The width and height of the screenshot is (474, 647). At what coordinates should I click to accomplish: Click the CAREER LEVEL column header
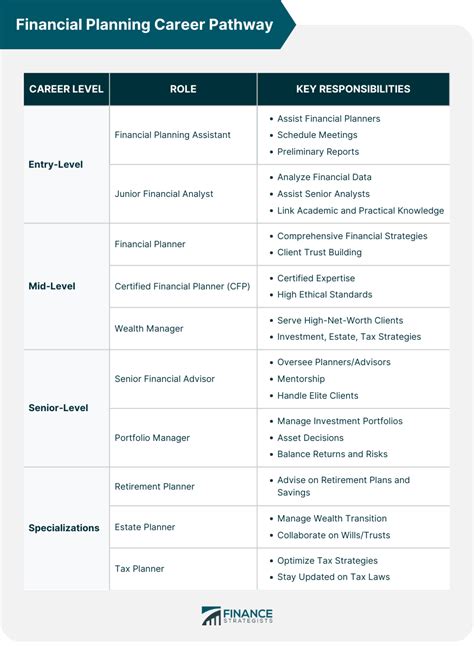point(66,89)
